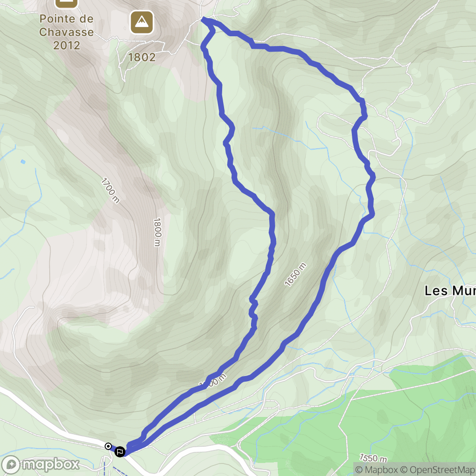Screen dimensions: 476x476
Task: Click the small blue lake on the left
Action: coord(23,162)
